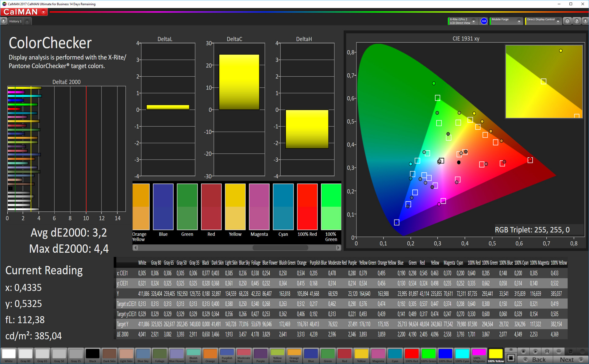Switch to the History 1 tab
The width and height of the screenshot is (589, 364).
15,21
